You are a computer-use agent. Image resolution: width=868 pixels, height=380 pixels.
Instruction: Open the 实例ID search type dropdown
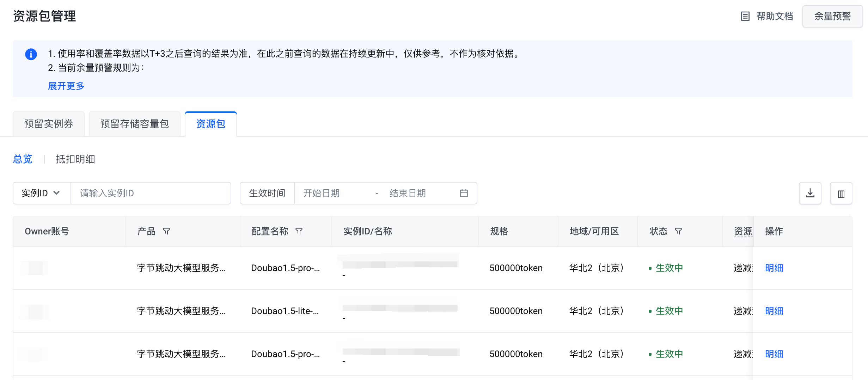coord(42,193)
